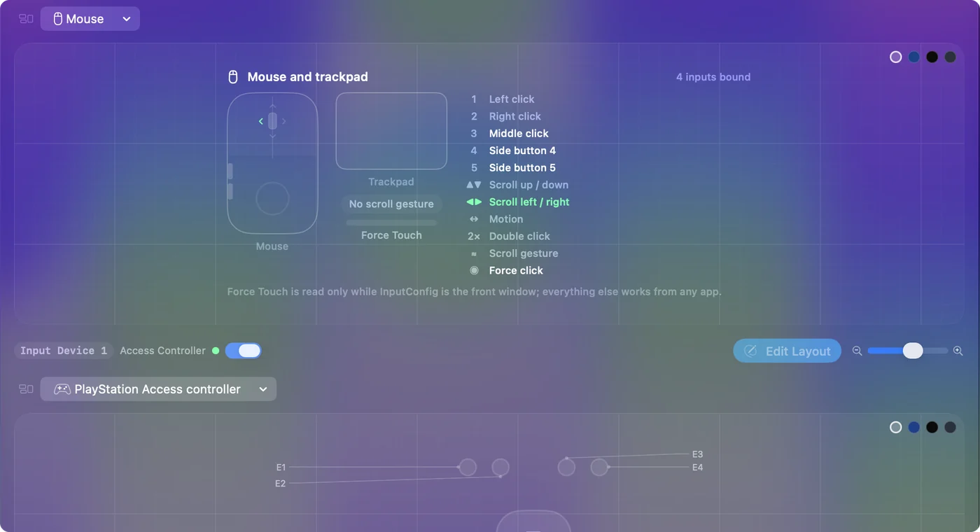980x532 pixels.
Task: Click the upper side button on the mouse diagram
Action: coord(230,171)
